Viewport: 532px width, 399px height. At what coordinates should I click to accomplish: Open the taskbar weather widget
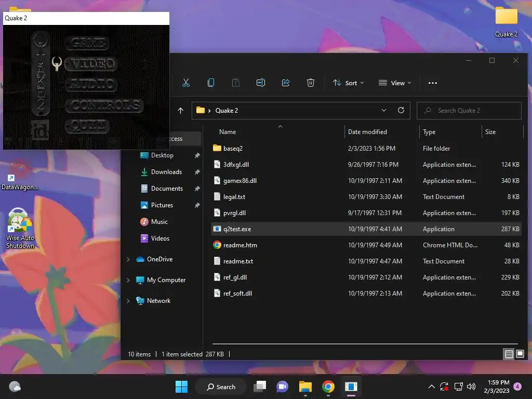(x=15, y=387)
